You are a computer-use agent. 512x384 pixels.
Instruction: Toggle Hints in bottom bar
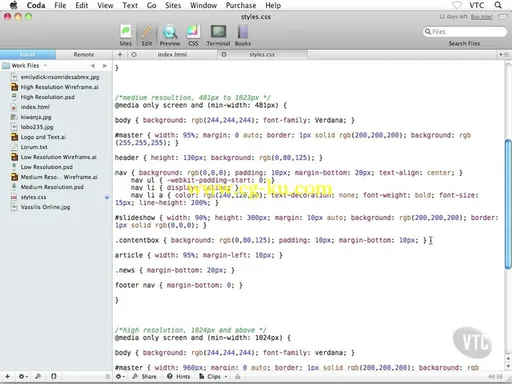coord(179,376)
